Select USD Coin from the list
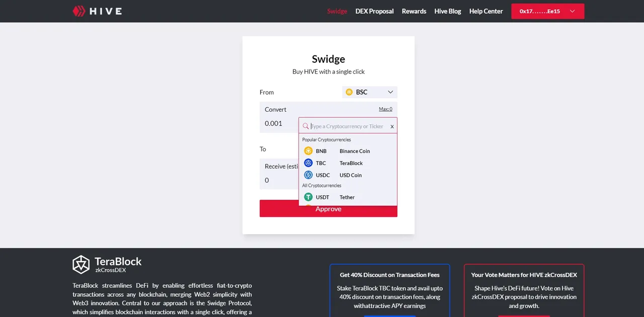 348,175
